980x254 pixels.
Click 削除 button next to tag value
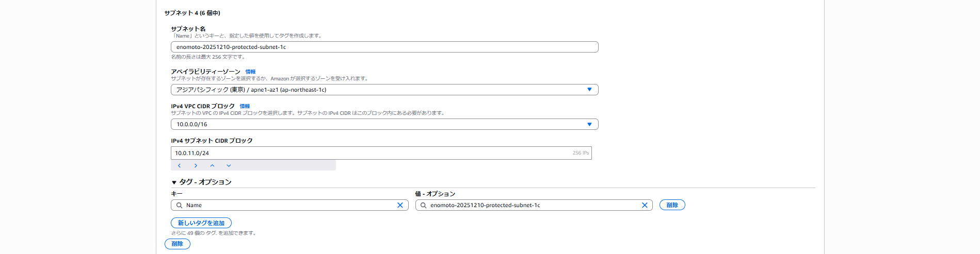pos(672,205)
